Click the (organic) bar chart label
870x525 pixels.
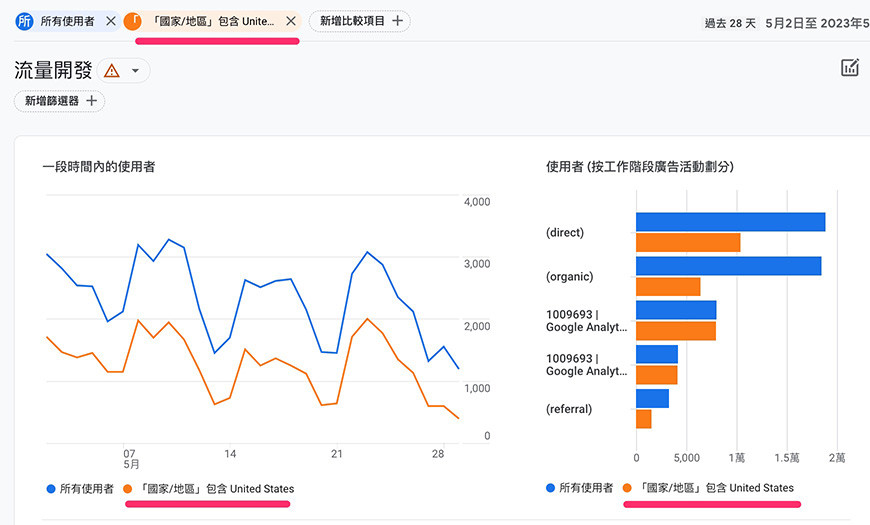coord(569,276)
